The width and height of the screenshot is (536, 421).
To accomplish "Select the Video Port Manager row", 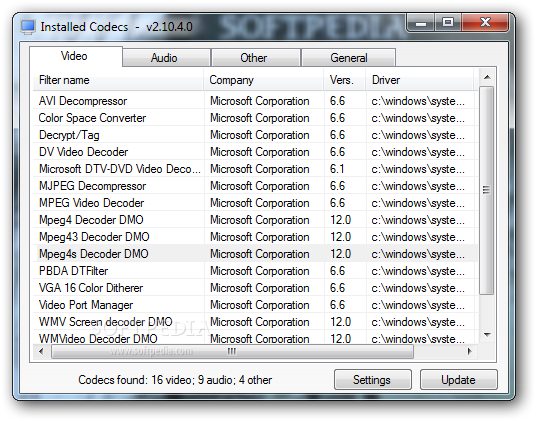I will tap(255, 305).
